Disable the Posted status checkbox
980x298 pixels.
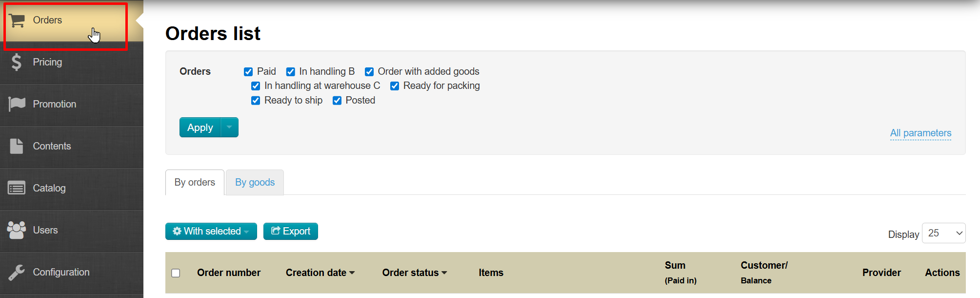point(337,101)
